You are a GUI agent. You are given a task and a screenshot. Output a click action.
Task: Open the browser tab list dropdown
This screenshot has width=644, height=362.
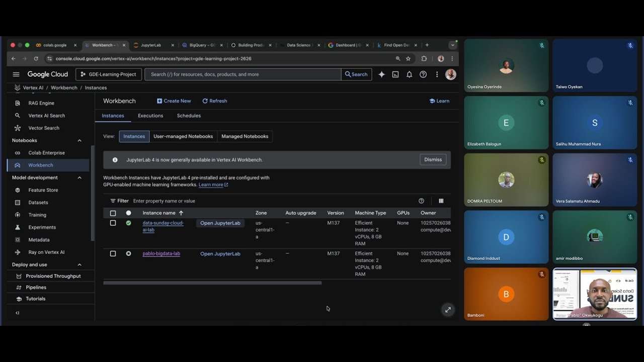[452, 45]
